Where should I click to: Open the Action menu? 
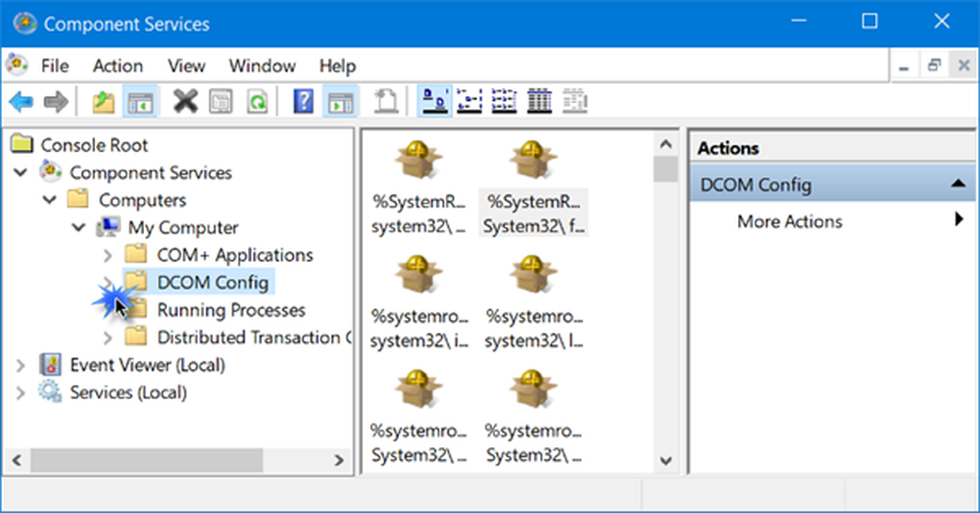coord(118,66)
